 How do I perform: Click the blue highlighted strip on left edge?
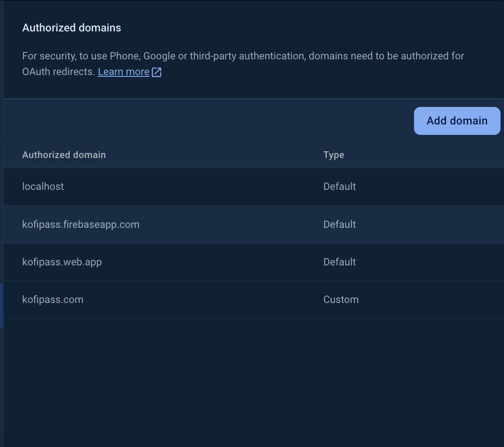[1, 306]
